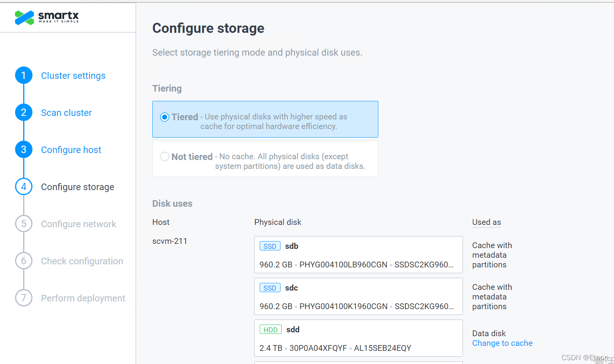
Task: Click sdb's Cache with metadata partitions text
Action: pos(492,255)
